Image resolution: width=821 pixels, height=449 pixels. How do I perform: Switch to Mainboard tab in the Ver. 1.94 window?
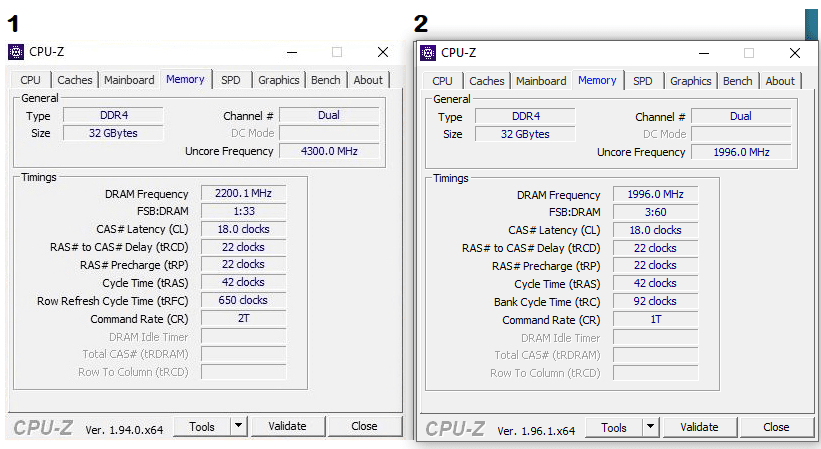click(129, 80)
